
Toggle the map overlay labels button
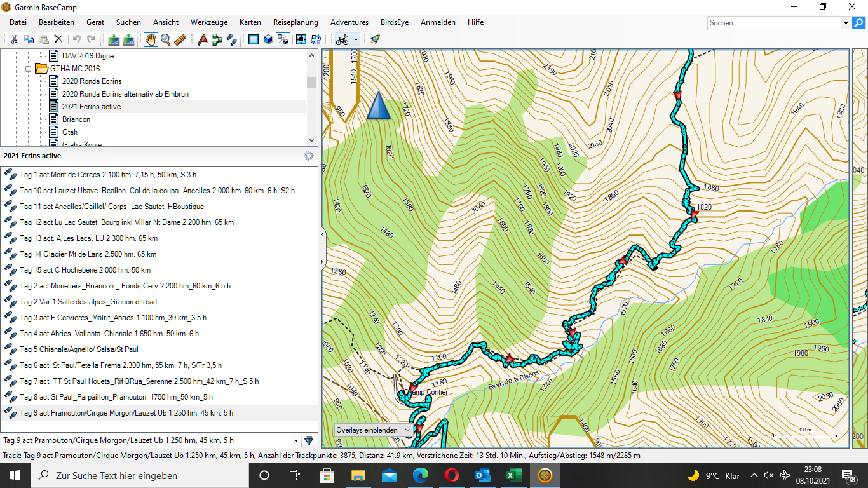pos(283,39)
